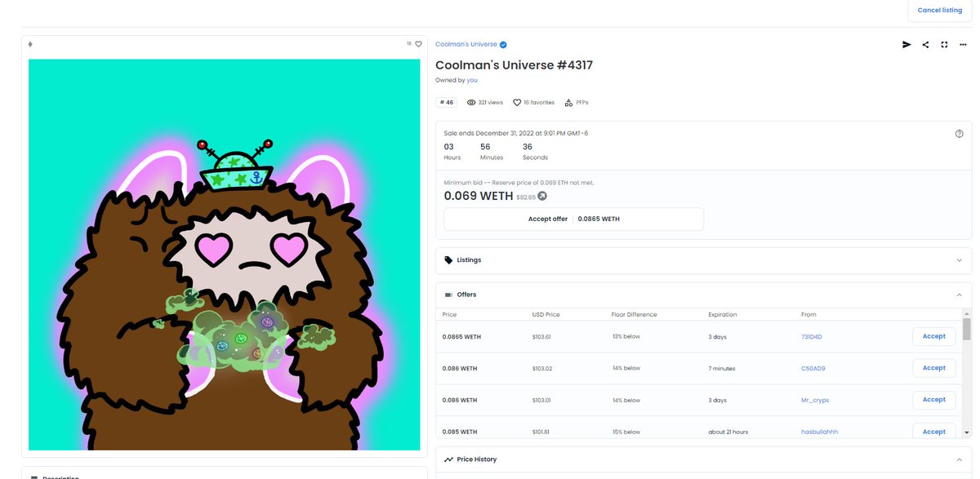Click the sale help question mark icon
This screenshot has width=980, height=479.
click(959, 133)
